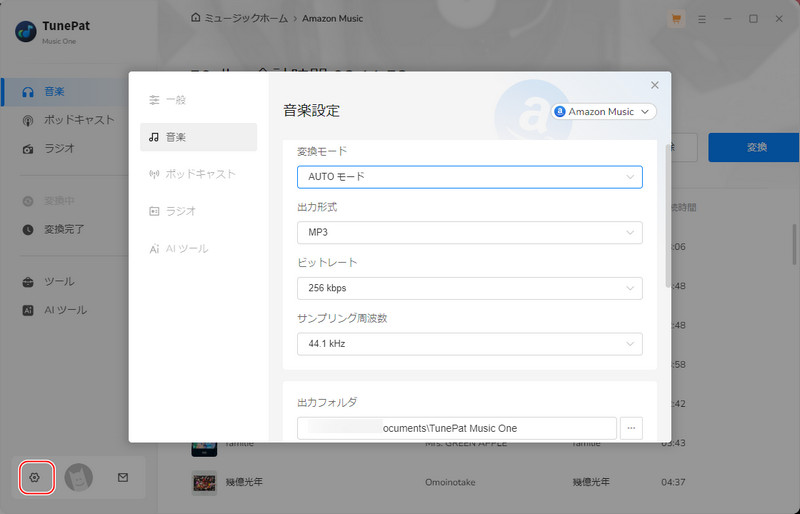800x514 pixels.
Task: Open the Amazon Music service selector
Action: [x=603, y=112]
